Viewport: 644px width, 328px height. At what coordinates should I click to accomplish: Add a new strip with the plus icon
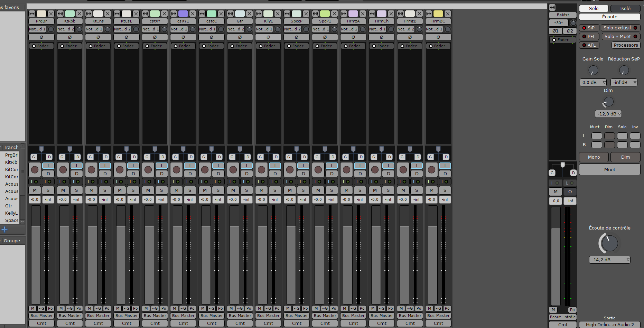pos(4,229)
